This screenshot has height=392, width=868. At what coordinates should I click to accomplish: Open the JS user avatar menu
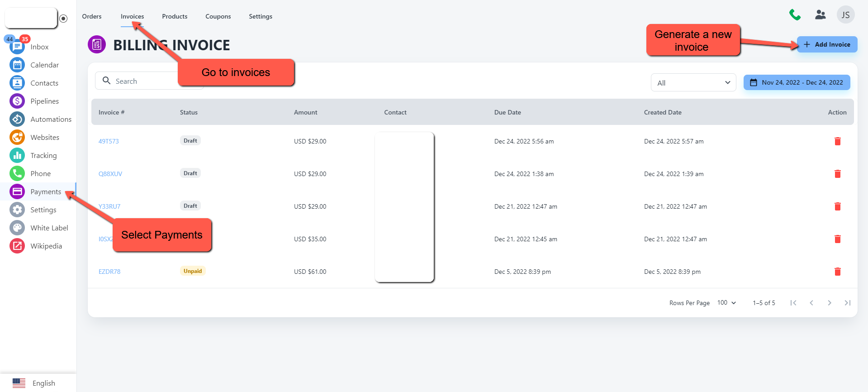pyautogui.click(x=845, y=15)
